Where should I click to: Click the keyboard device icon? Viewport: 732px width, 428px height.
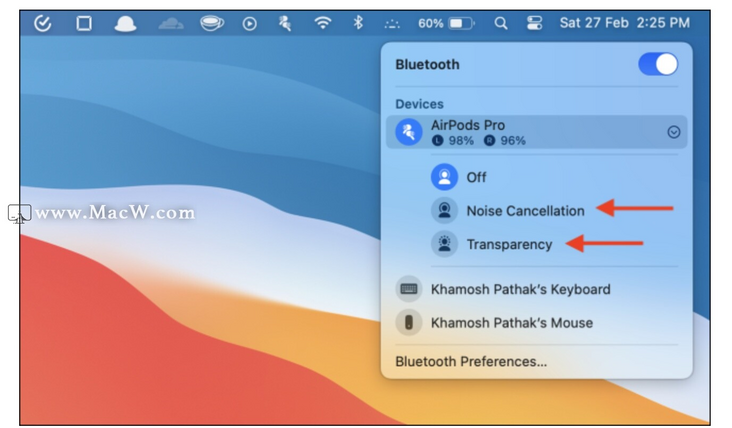pyautogui.click(x=408, y=289)
